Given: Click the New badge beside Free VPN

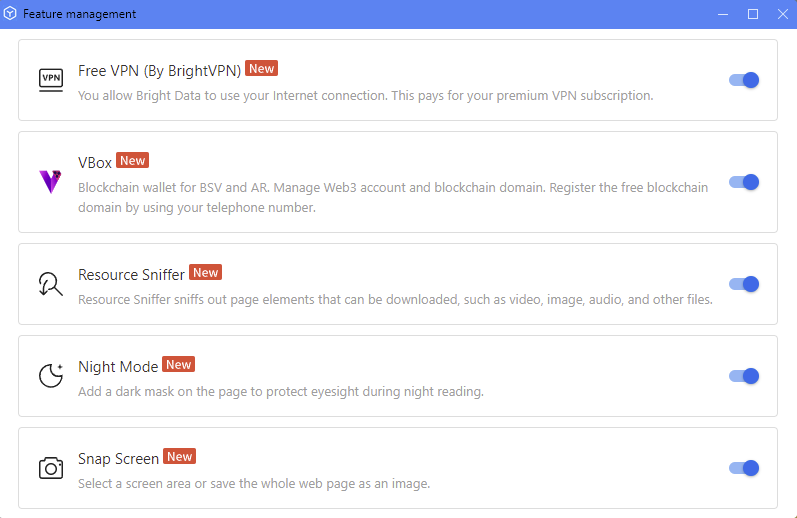Looking at the screenshot, I should (261, 69).
